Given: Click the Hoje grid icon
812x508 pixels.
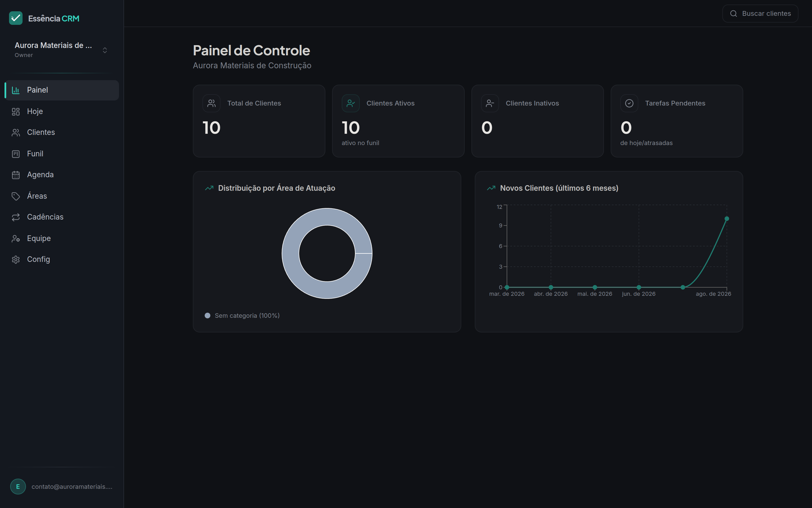Looking at the screenshot, I should (16, 111).
